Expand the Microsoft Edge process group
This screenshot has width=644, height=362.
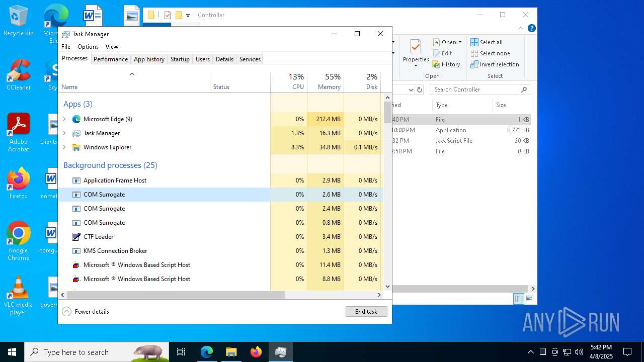(64, 119)
